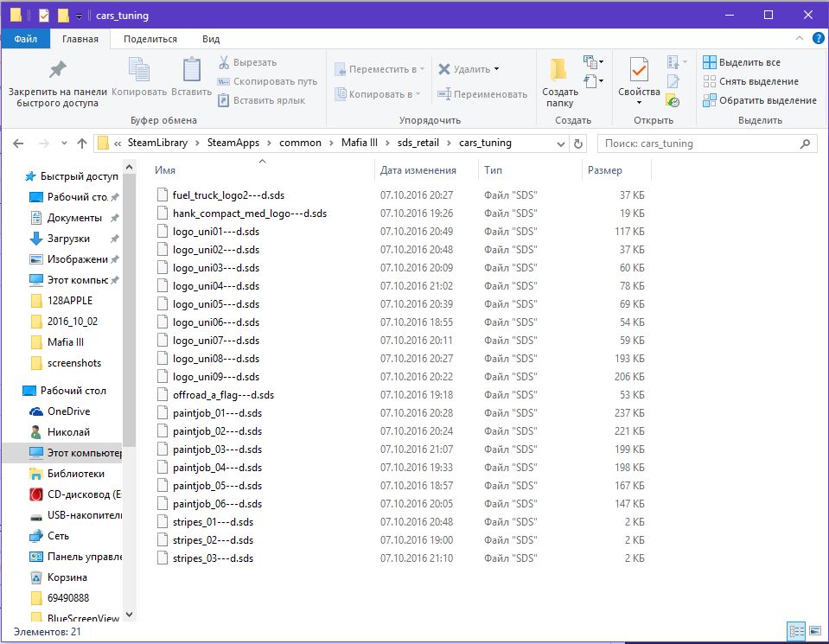Viewport: 829px width, 644px height.
Task: Open the Поделиться ribbon tab
Action: 150,39
